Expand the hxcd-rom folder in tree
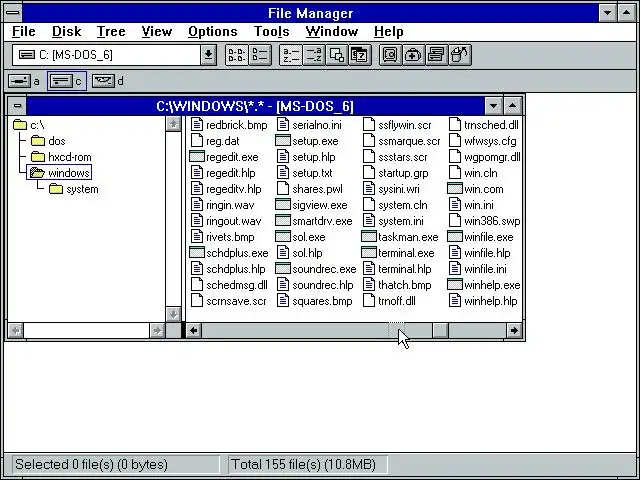Viewport: 640px width, 480px height. coord(38,157)
